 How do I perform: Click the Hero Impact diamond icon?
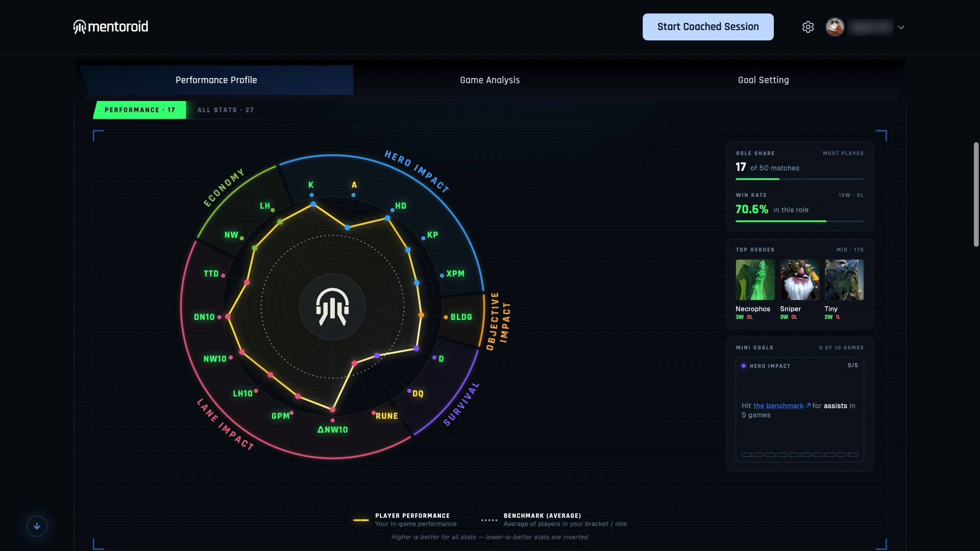pyautogui.click(x=744, y=366)
